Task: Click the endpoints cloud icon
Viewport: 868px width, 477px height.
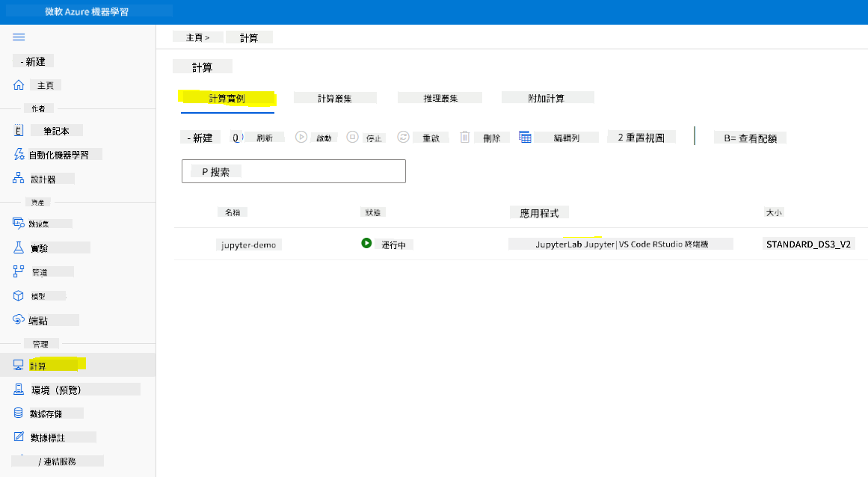Action: click(x=18, y=320)
